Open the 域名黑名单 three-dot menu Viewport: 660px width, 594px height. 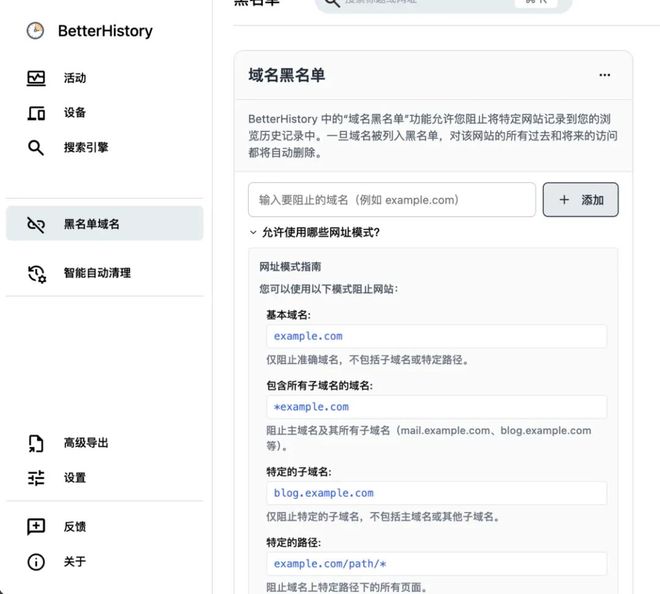(604, 75)
